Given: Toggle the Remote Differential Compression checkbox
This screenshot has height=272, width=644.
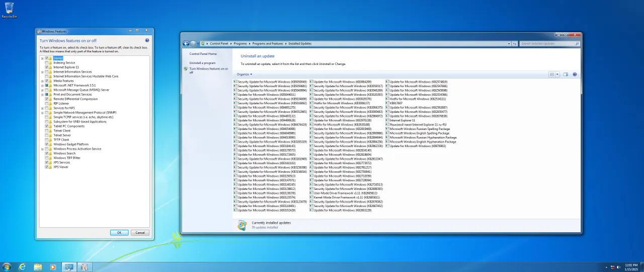Looking at the screenshot, I should point(47,99).
